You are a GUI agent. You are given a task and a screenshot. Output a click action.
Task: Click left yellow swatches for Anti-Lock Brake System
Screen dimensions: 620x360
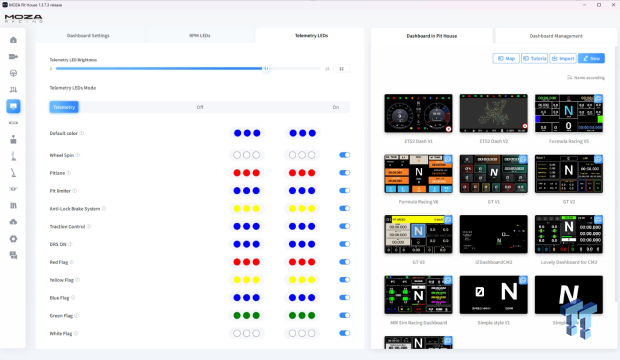247,208
